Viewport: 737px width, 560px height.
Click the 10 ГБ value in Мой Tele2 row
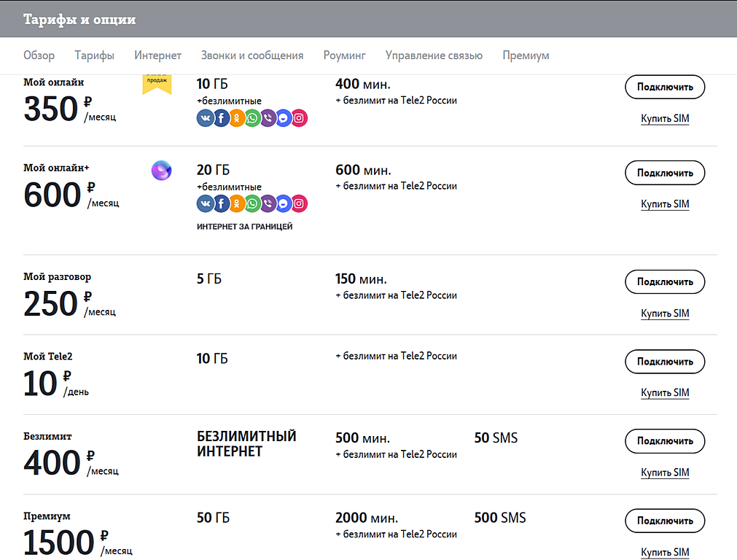(212, 359)
